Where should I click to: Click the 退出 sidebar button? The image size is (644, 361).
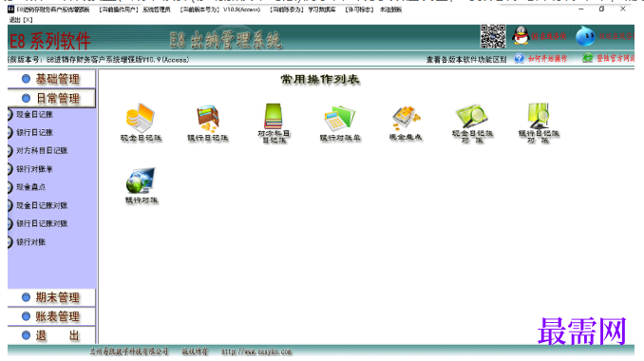(51, 335)
